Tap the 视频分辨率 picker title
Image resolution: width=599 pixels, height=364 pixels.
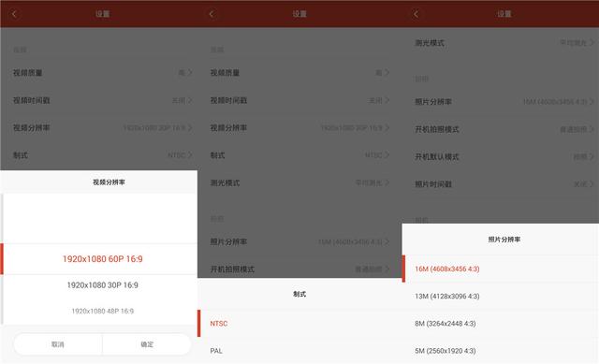click(109, 182)
